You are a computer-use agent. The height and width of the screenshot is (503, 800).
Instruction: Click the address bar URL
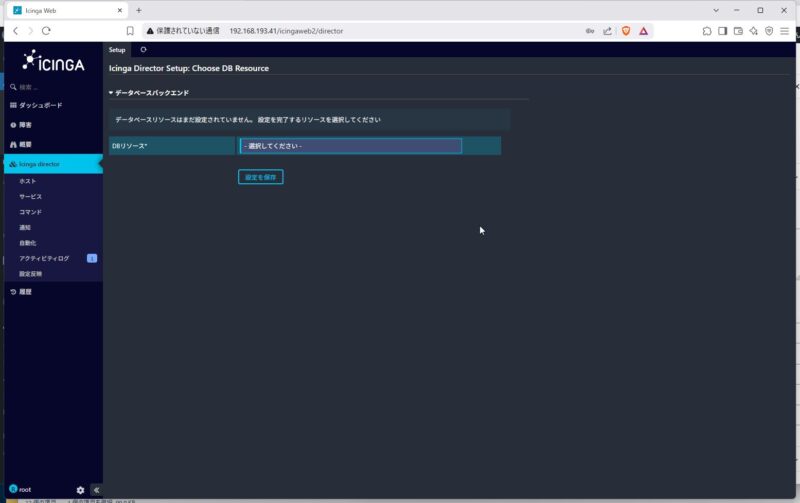(286, 31)
